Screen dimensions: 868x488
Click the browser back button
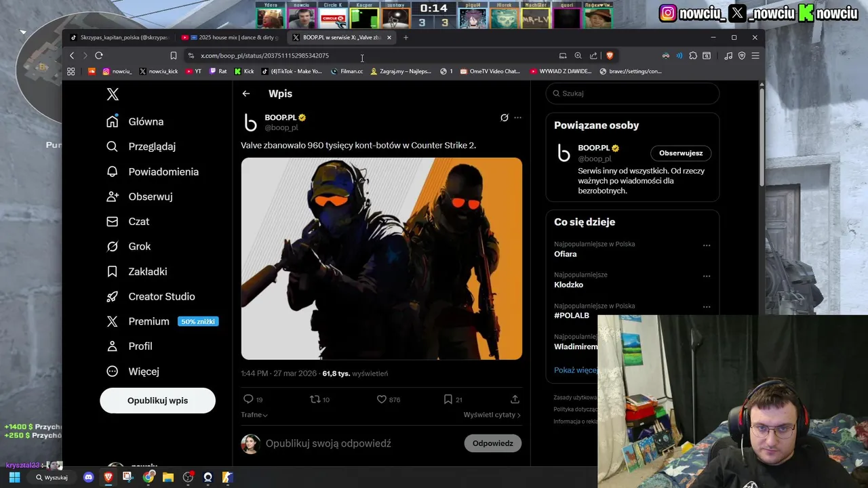point(72,56)
